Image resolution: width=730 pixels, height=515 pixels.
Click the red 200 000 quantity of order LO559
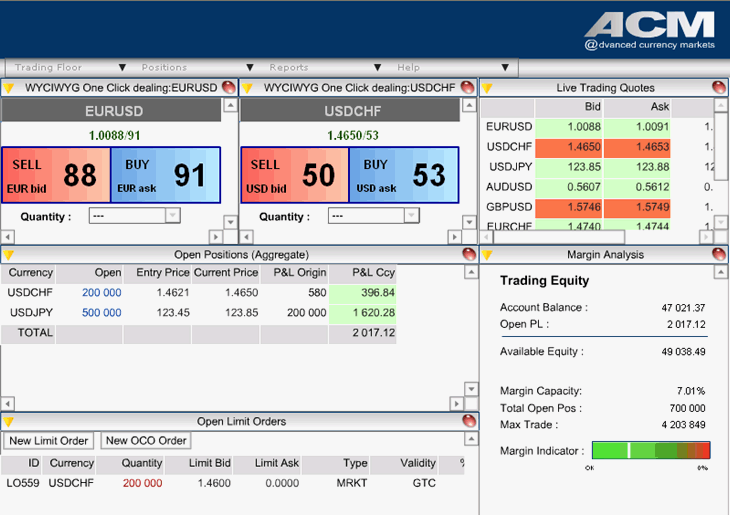pos(142,483)
